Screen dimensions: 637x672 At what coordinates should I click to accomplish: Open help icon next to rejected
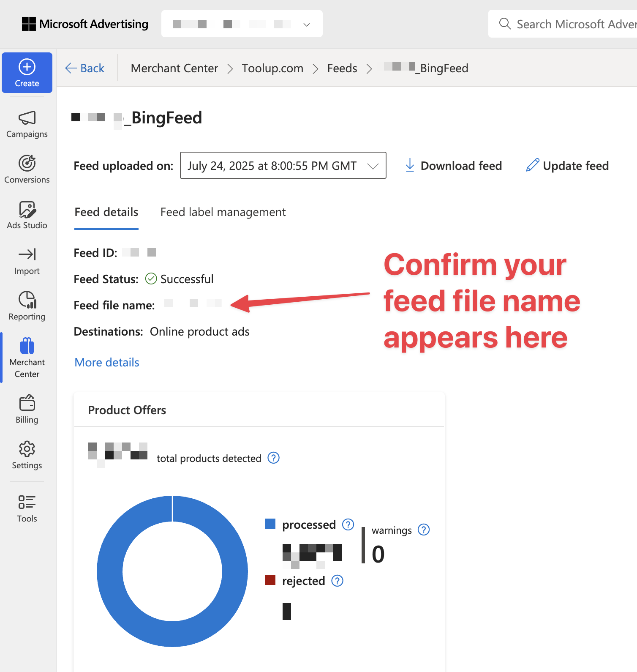coord(338,581)
